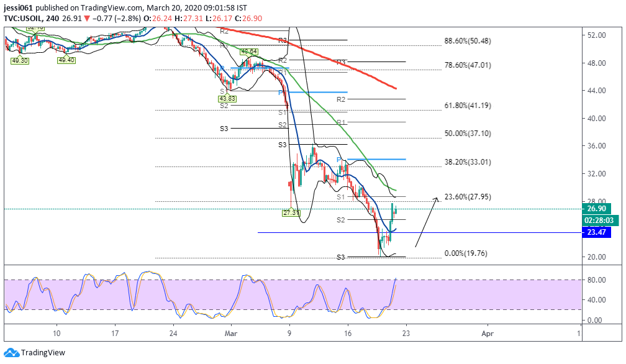626x364 pixels.
Task: Click the 80.00 oscillator axis label
Action: tap(596, 280)
